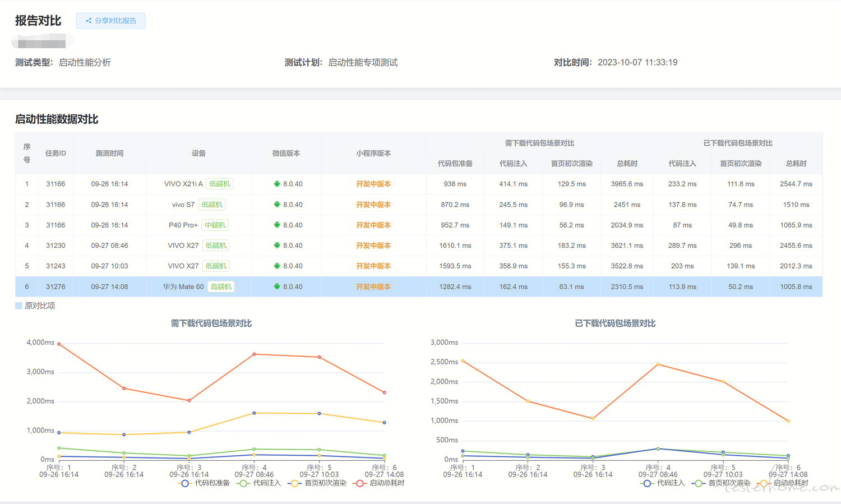Click Android icon in P40 Pro+ row
The image size is (841, 504).
coord(277,225)
